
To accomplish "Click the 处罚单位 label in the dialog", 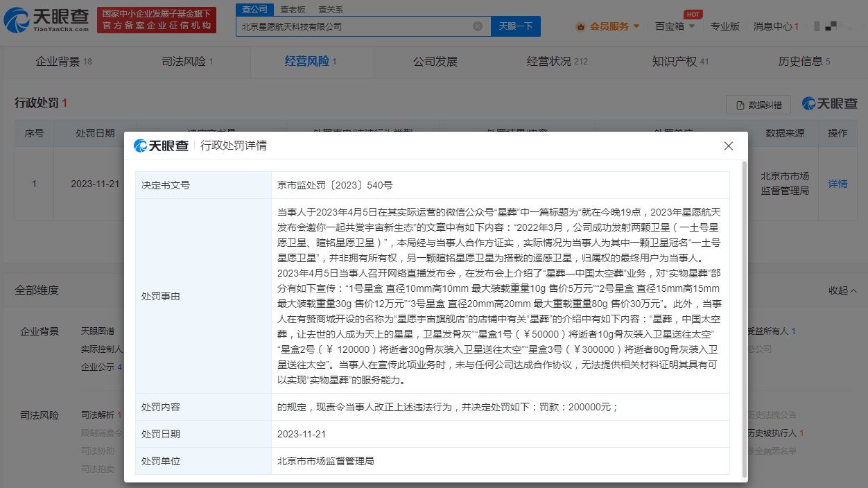I will (160, 461).
